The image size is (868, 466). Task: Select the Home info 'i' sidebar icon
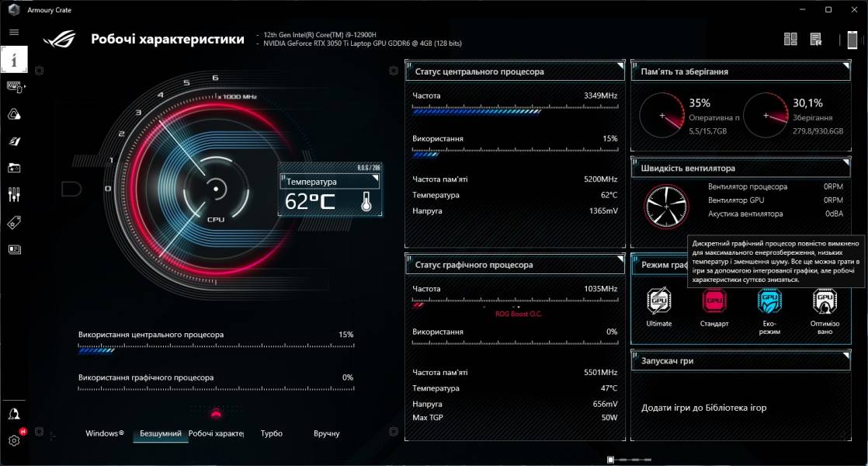(x=15, y=60)
